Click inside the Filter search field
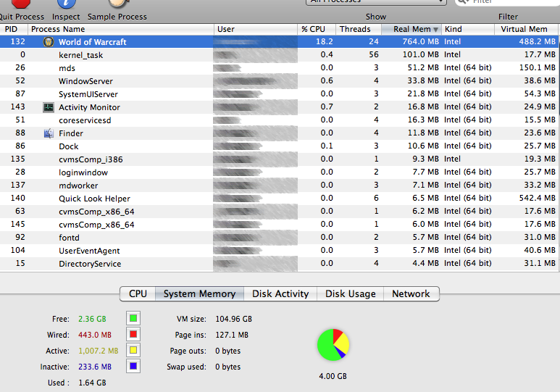The width and height of the screenshot is (560, 392). coord(509,2)
